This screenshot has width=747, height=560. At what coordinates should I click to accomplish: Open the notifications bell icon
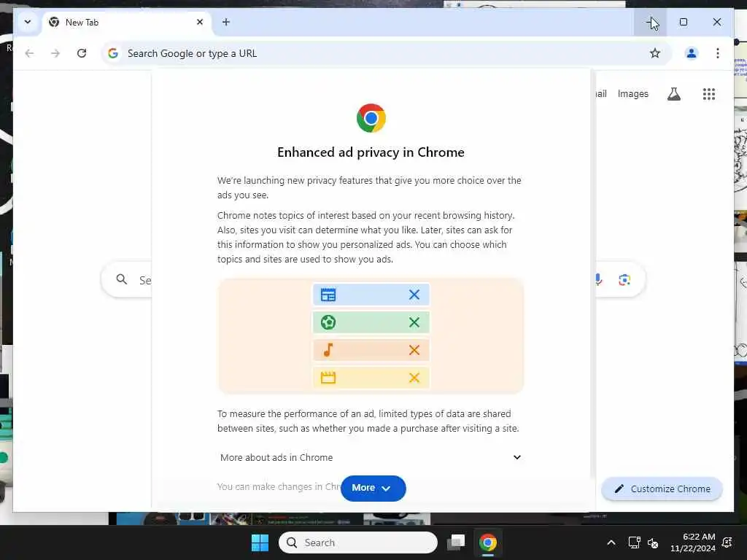(x=727, y=542)
